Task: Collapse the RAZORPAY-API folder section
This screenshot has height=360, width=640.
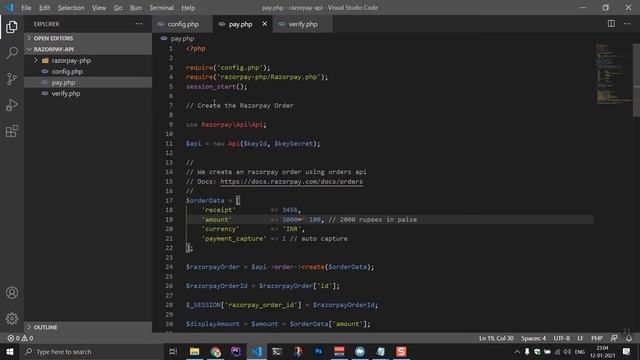Action: pyautogui.click(x=88, y=49)
